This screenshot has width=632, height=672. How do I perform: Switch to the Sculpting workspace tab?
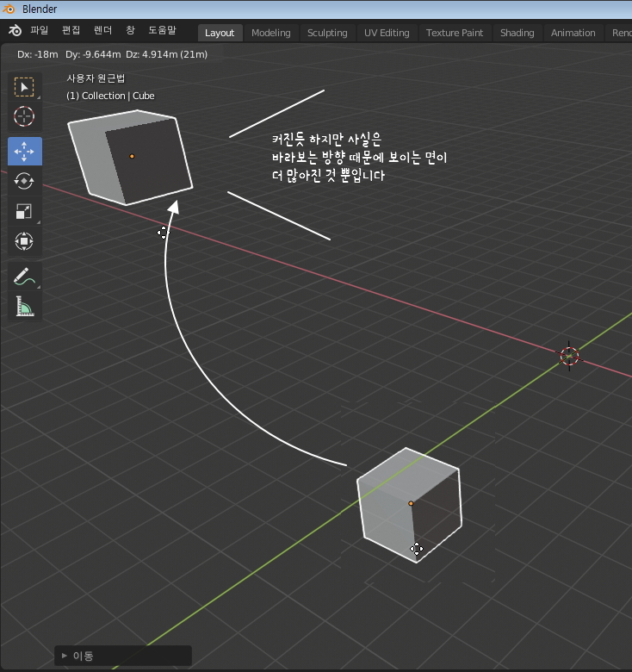[x=327, y=33]
